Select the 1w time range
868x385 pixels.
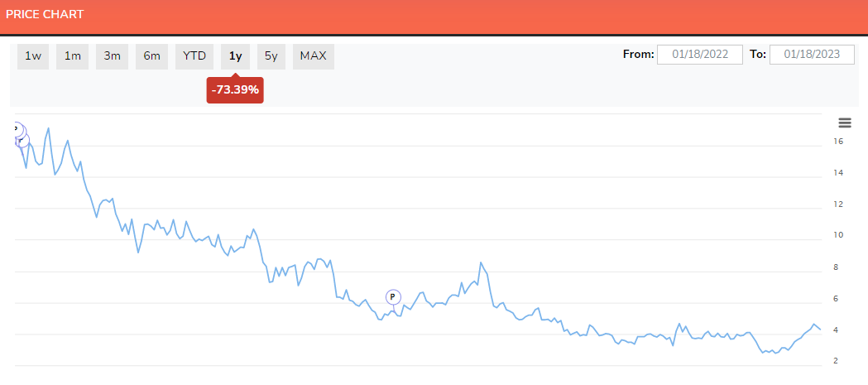coord(33,56)
